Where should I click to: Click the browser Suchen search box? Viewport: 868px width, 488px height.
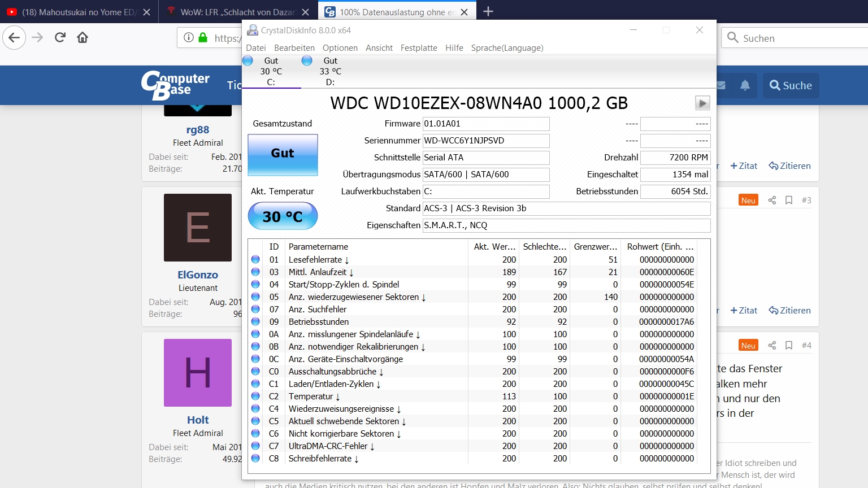coord(795,38)
